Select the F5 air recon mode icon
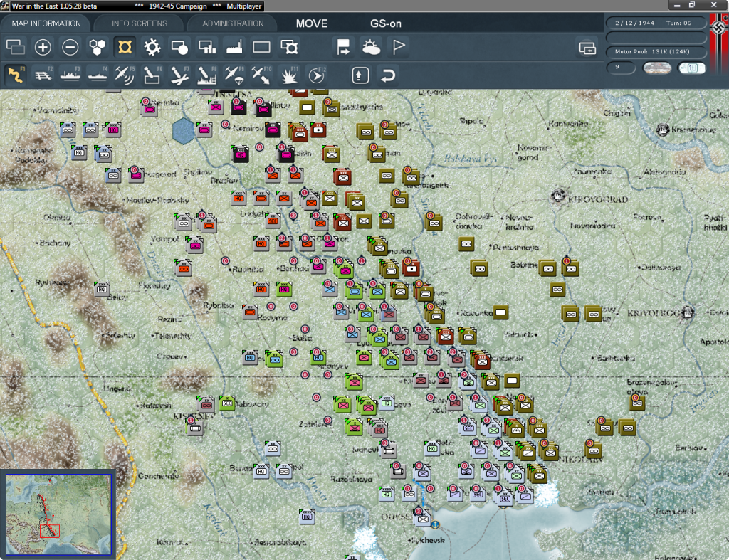 tap(125, 75)
